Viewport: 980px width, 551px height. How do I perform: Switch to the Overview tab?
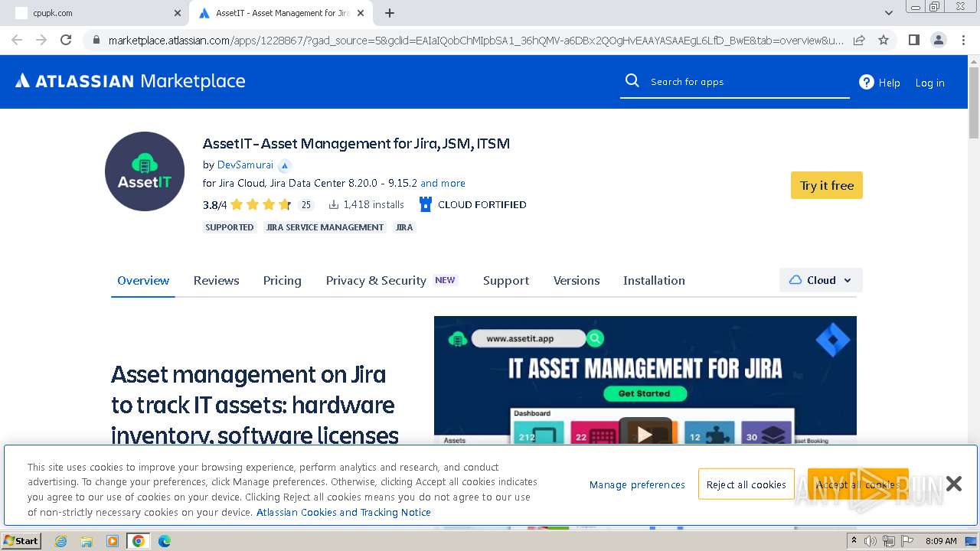click(x=143, y=280)
